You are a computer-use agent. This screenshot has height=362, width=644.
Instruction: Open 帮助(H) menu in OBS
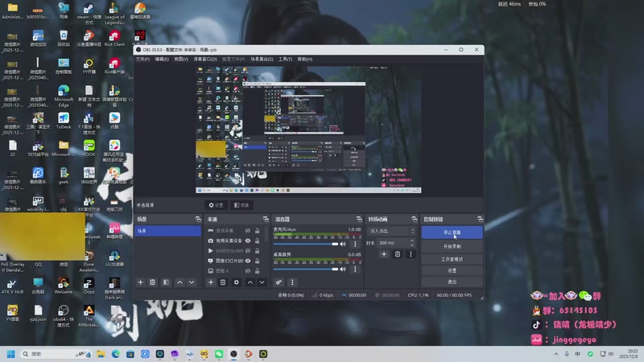[x=305, y=59]
